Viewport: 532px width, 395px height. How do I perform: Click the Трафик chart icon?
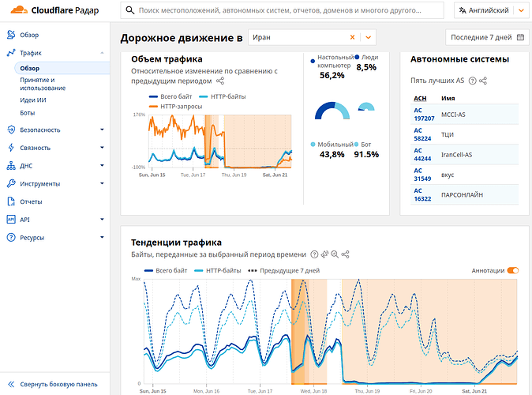[11, 53]
